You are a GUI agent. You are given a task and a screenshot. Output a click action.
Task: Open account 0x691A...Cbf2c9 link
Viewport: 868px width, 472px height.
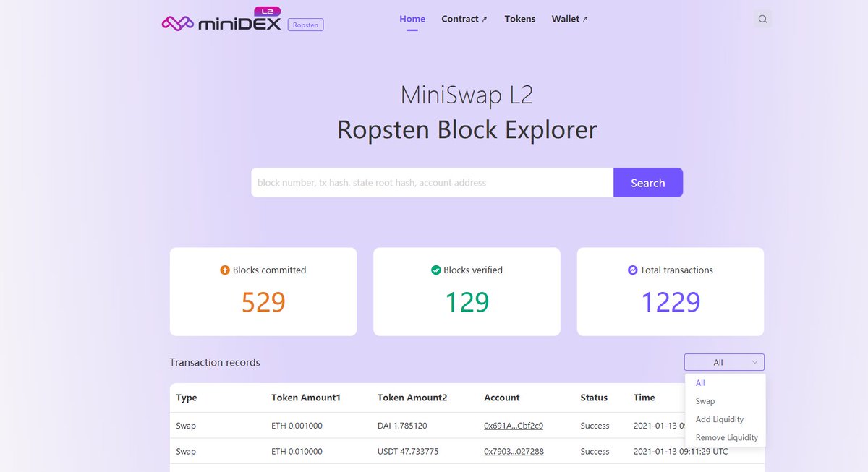514,426
